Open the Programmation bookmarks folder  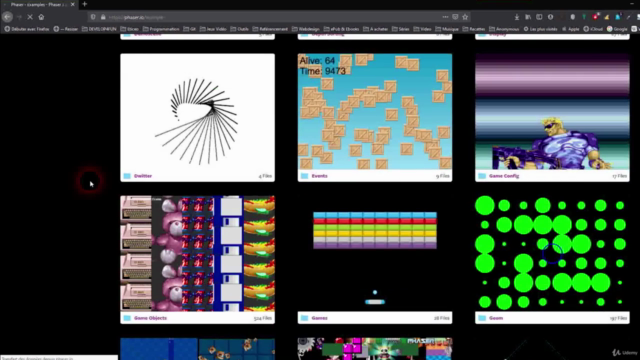(x=160, y=29)
